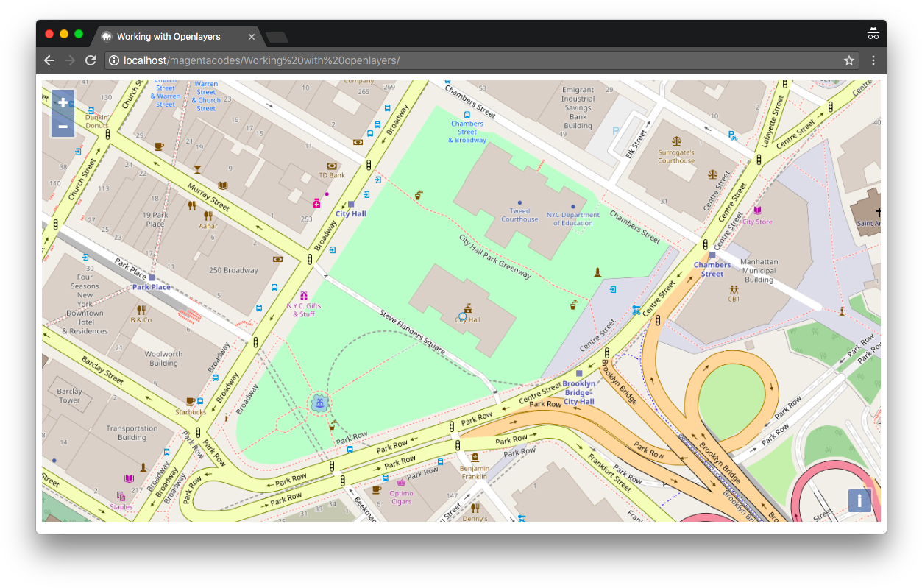Click the Denny's restaurant icon

475,508
